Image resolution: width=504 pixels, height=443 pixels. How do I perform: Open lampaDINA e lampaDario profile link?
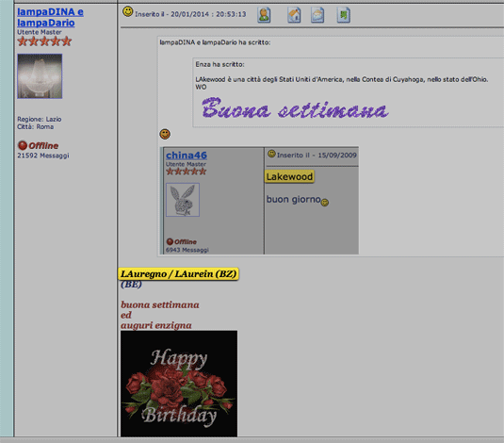[50, 17]
